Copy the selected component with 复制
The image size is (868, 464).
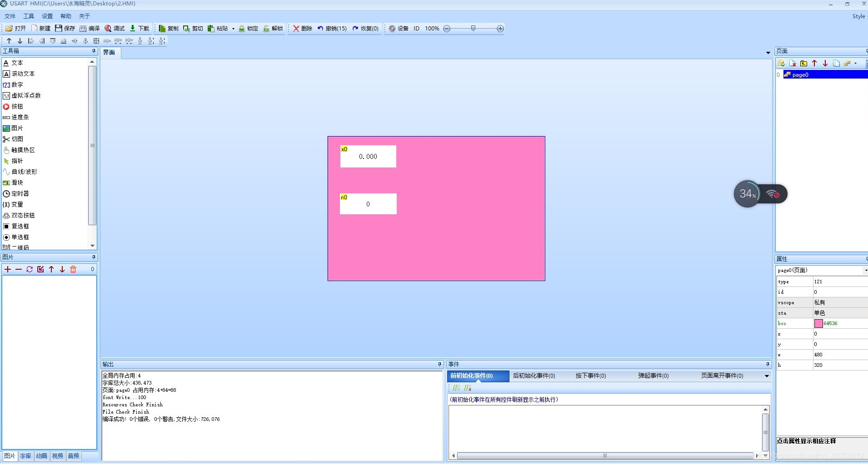[169, 28]
